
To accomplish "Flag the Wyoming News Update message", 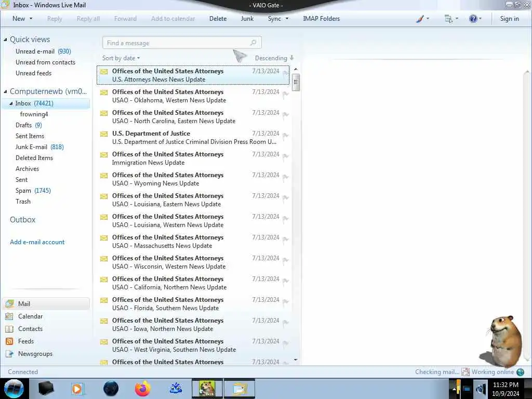I will [285, 177].
